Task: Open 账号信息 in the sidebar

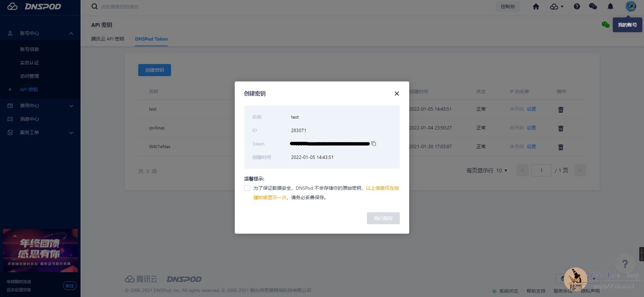Action: pyautogui.click(x=30, y=49)
